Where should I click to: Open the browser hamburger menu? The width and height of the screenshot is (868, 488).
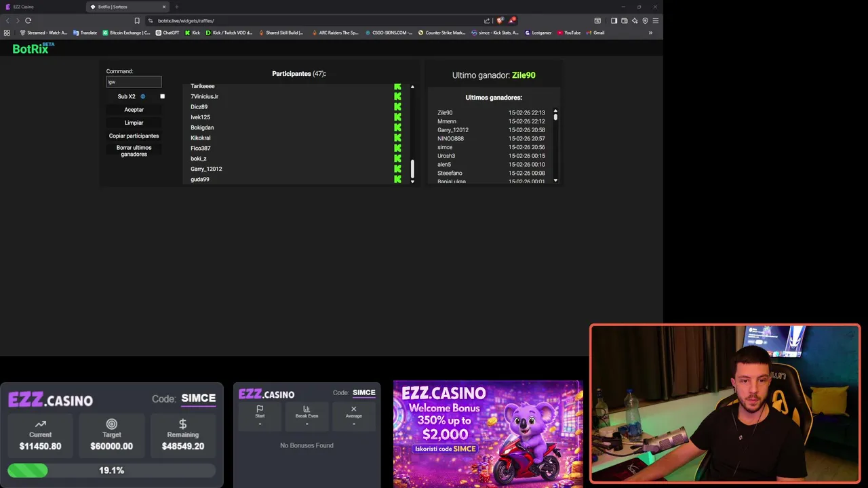coord(655,20)
